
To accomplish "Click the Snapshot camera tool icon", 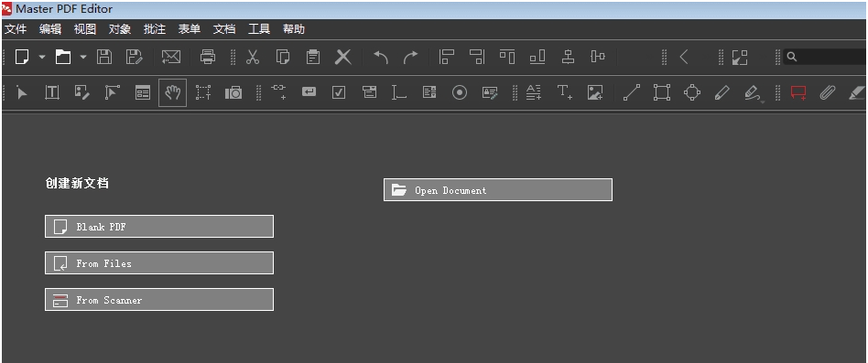I will coord(233,92).
